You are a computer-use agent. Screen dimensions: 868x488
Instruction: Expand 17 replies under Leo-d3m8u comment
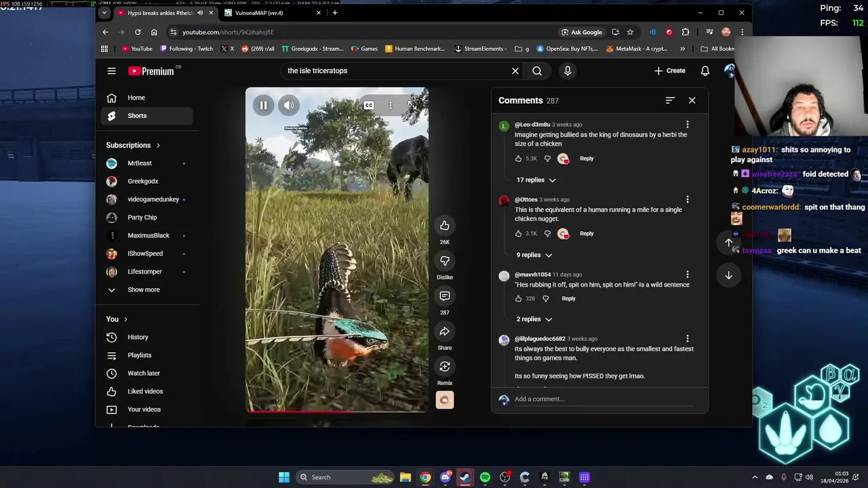coord(536,180)
